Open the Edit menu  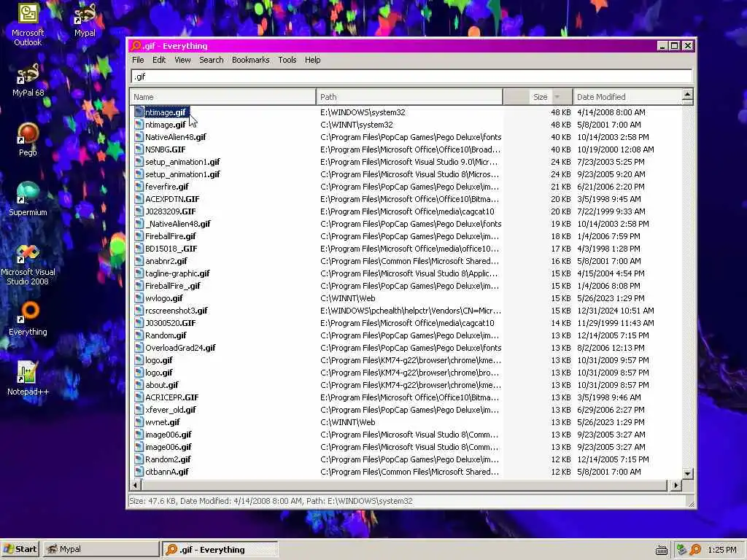pyautogui.click(x=158, y=60)
